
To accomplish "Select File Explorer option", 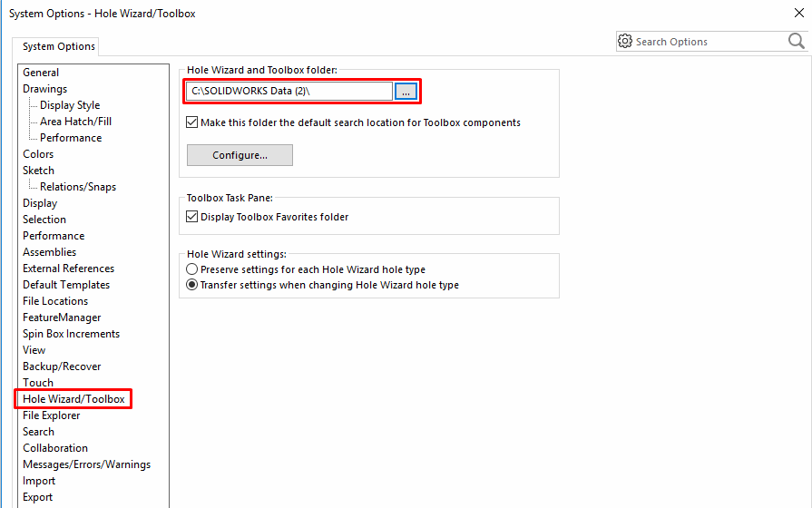I will click(52, 415).
